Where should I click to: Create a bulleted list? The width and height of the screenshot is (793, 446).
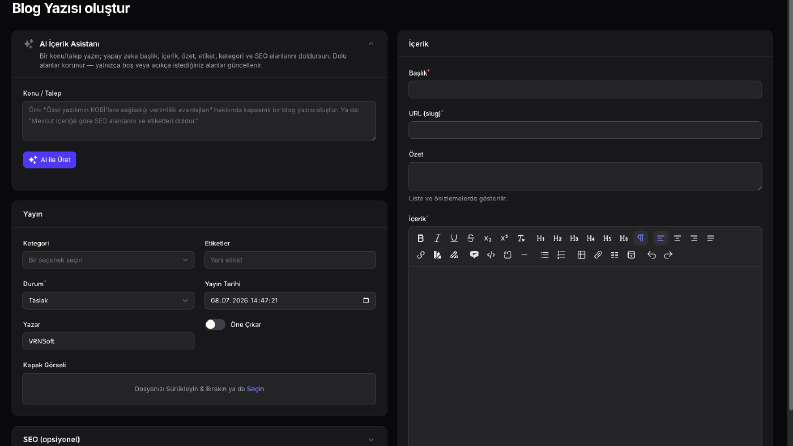tap(544, 255)
